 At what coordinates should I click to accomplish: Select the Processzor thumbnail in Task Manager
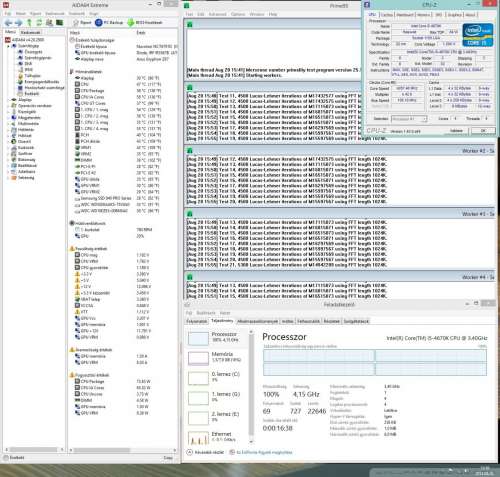click(x=198, y=338)
